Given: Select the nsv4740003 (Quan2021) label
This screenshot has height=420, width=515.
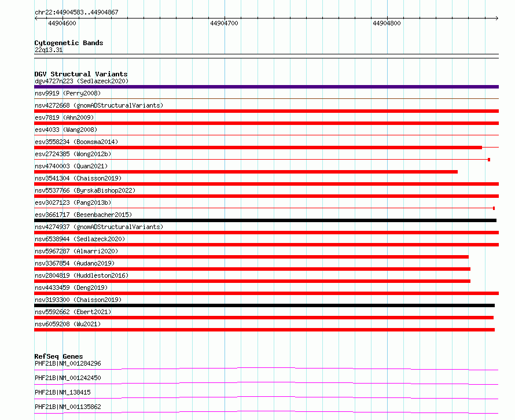Looking at the screenshot, I should (71, 166).
